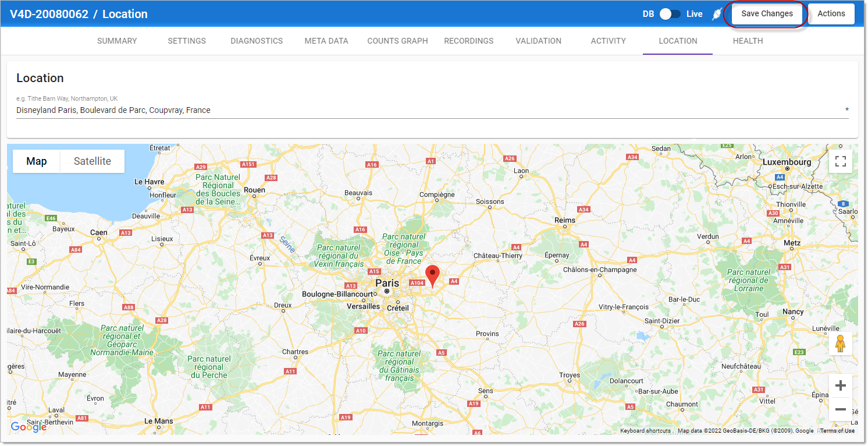Click the Beauvais city label
This screenshot has height=446, width=868.
click(x=358, y=193)
